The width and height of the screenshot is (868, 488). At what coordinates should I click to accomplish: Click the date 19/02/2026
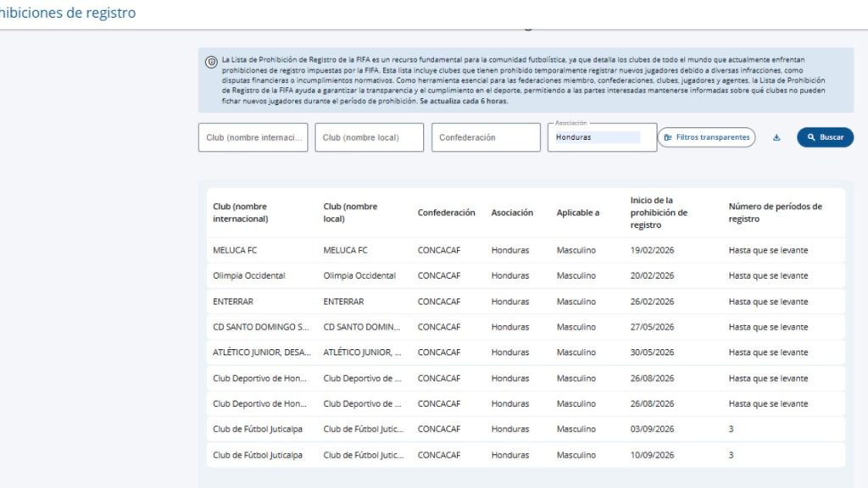(x=652, y=250)
